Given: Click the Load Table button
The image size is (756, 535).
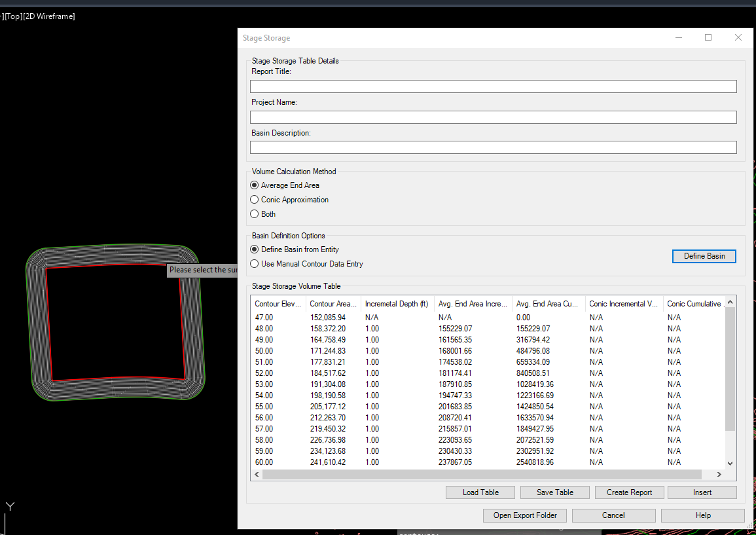Looking at the screenshot, I should tap(480, 492).
